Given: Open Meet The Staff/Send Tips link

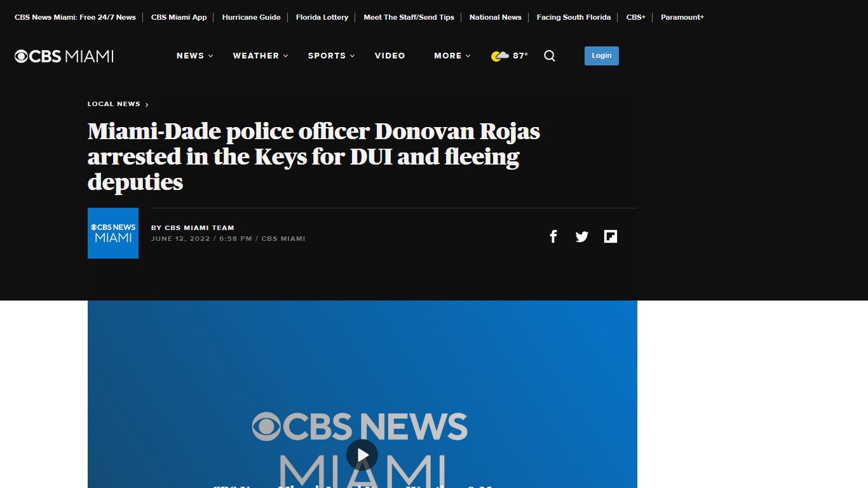Looking at the screenshot, I should [x=409, y=17].
